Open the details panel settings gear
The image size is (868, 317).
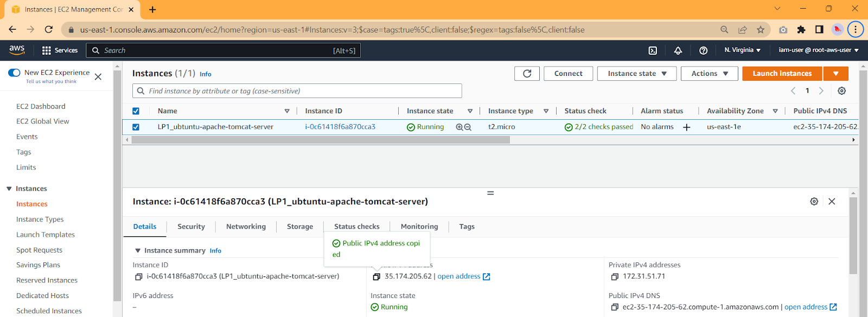tap(814, 202)
